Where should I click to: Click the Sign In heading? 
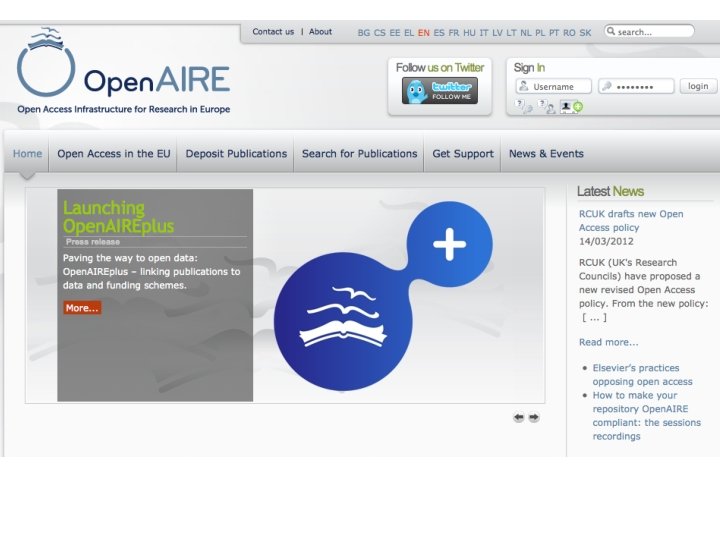(529, 68)
